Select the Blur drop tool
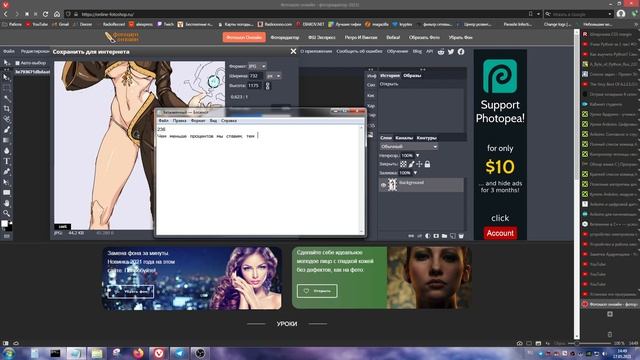 click(7, 151)
